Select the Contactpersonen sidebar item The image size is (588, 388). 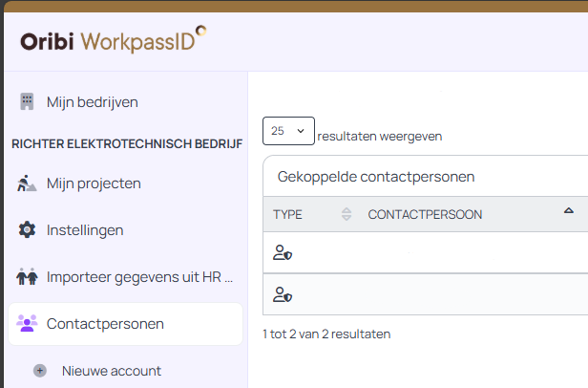tap(105, 324)
